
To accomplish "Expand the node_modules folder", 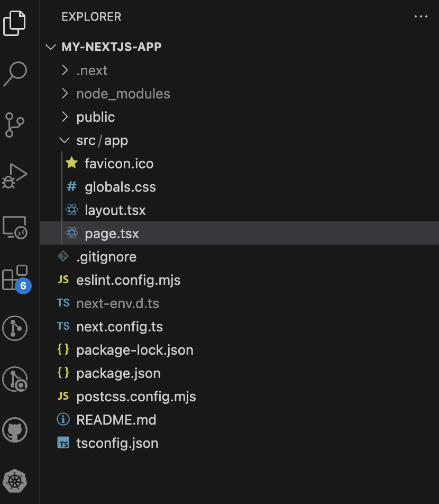I will coord(65,94).
